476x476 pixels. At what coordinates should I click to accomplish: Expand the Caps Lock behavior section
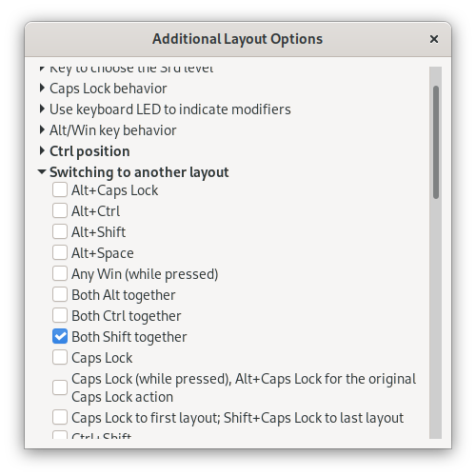click(x=42, y=89)
